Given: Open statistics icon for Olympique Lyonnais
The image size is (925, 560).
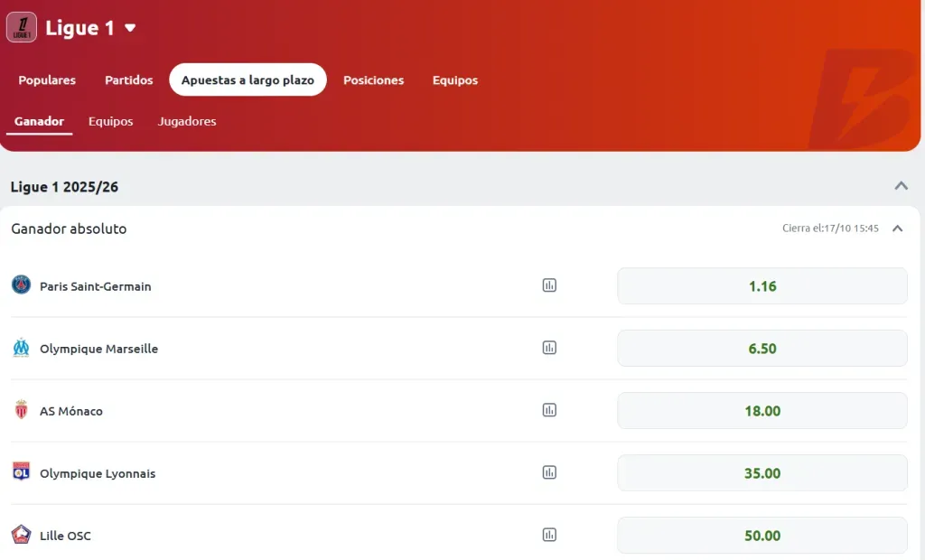Looking at the screenshot, I should 549,471.
